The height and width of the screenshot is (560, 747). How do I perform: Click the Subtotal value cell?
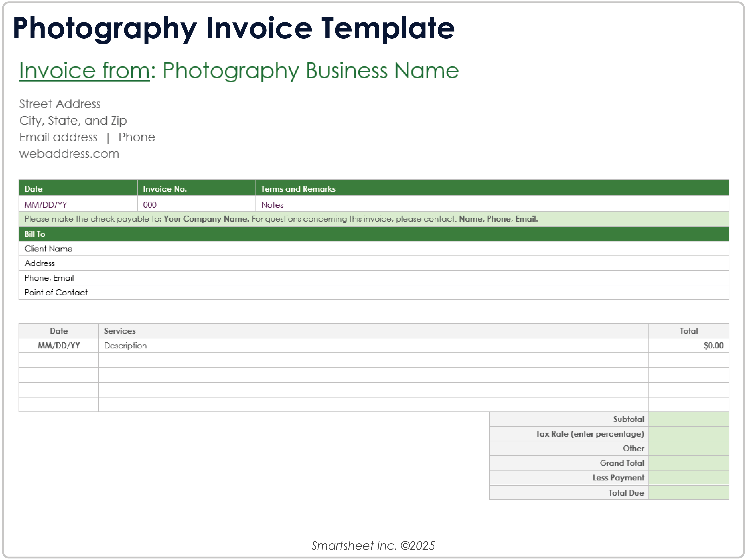pos(689,419)
